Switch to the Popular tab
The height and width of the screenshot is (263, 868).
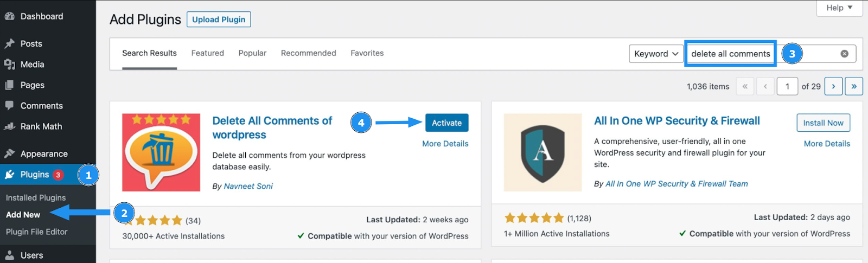click(252, 53)
